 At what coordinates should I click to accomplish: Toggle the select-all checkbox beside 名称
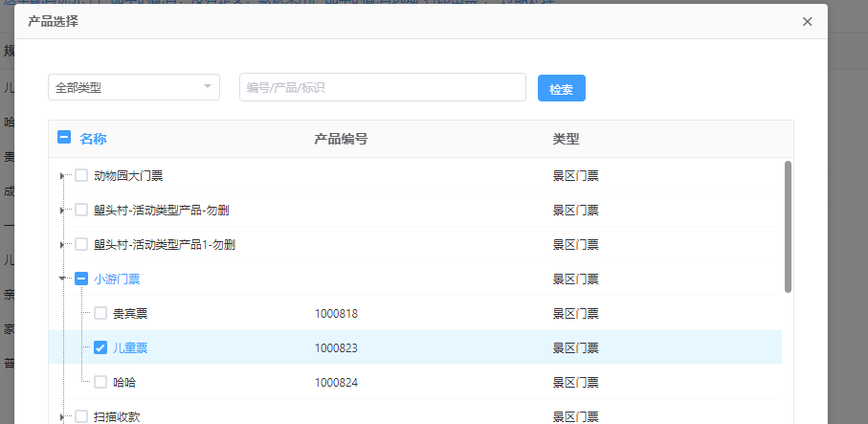(64, 138)
